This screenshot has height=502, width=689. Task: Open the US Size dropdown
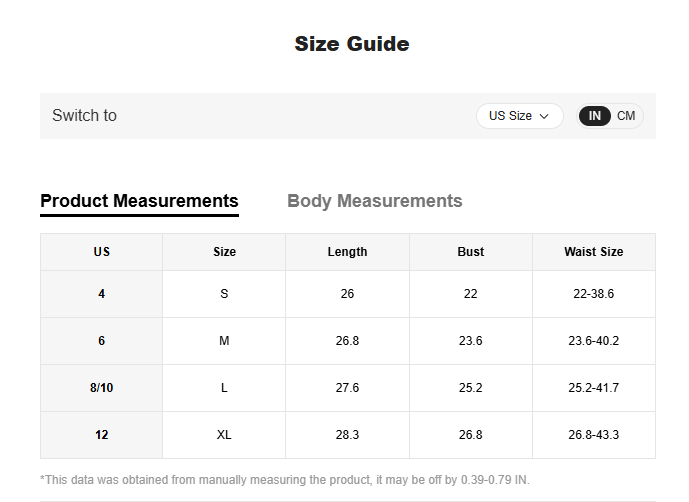(x=519, y=116)
